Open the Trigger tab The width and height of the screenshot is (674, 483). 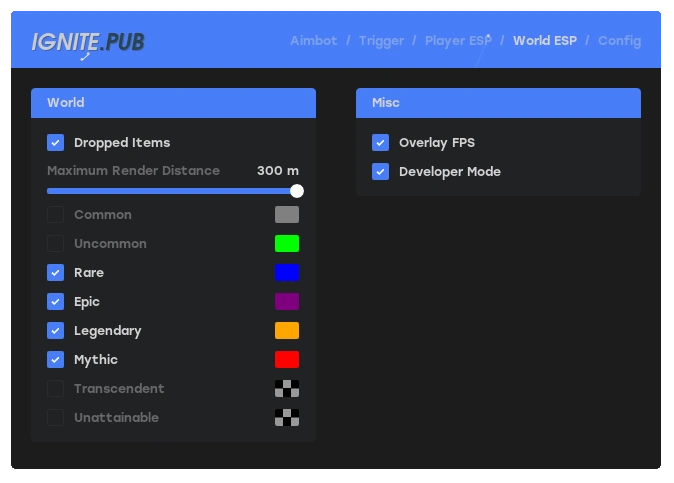[381, 41]
